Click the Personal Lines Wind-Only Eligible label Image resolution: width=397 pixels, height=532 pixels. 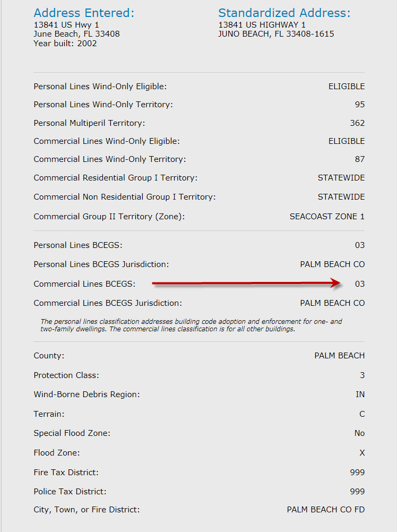coord(100,86)
